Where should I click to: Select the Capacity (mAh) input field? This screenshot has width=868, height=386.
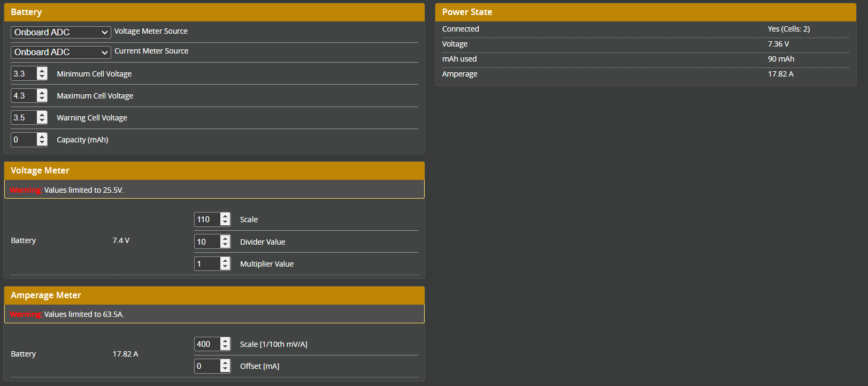(24, 140)
